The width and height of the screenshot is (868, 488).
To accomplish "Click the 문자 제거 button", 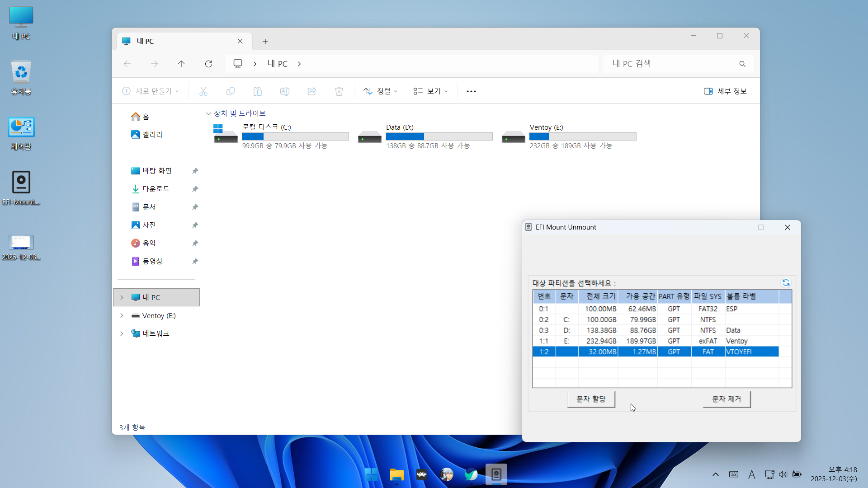I will 726,399.
